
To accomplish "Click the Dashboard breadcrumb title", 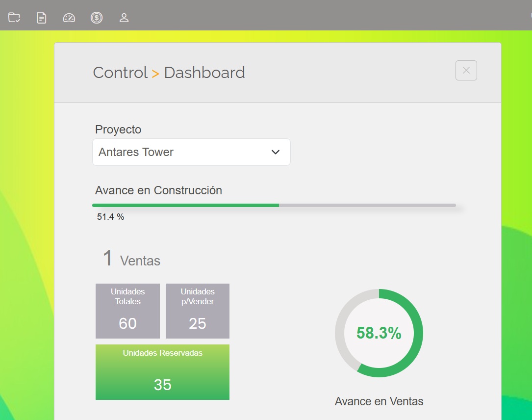I will [x=204, y=73].
